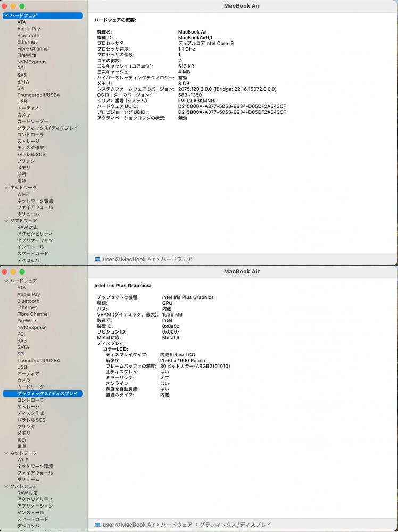The width and height of the screenshot is (398, 532).
Task: Click green zoom button of hardware overview window
Action: tap(22, 6)
